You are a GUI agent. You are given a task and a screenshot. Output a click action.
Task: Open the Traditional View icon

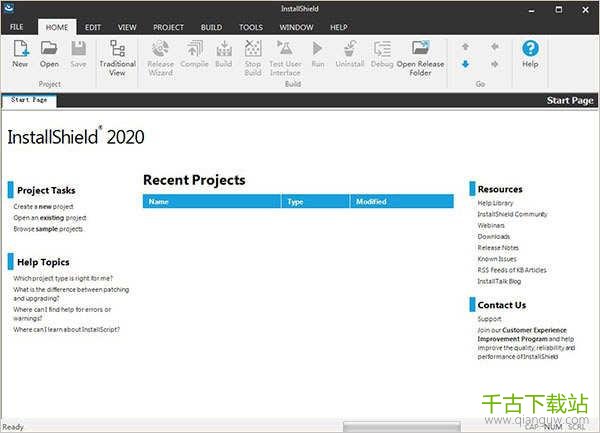117,56
